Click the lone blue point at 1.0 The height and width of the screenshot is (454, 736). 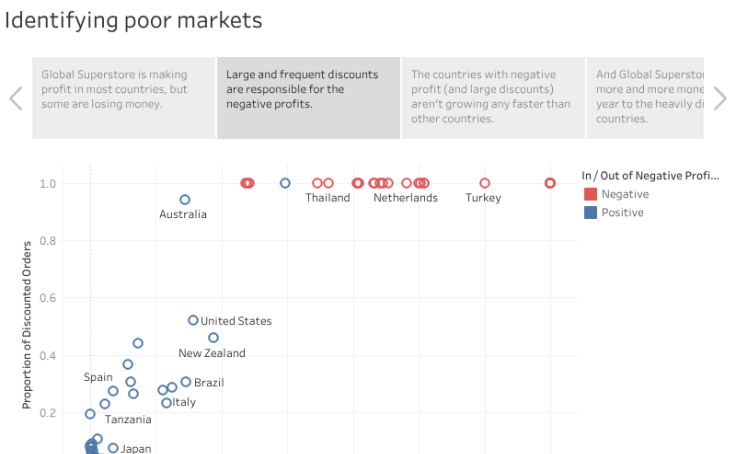285,183
